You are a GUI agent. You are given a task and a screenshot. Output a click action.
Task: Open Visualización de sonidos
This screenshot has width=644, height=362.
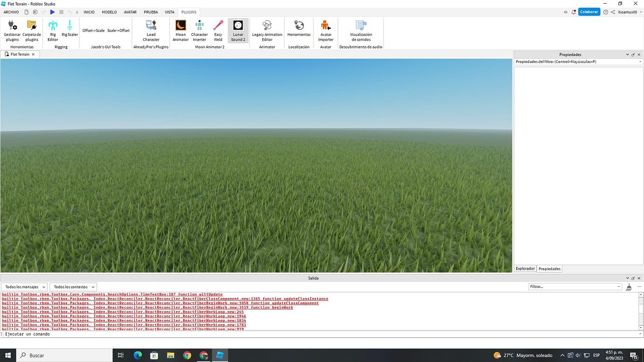(x=360, y=31)
